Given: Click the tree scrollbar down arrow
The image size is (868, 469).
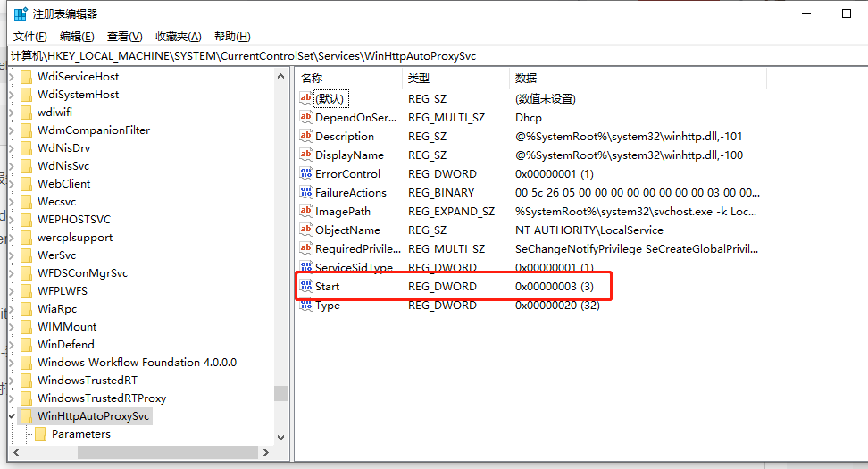Looking at the screenshot, I should (280, 438).
